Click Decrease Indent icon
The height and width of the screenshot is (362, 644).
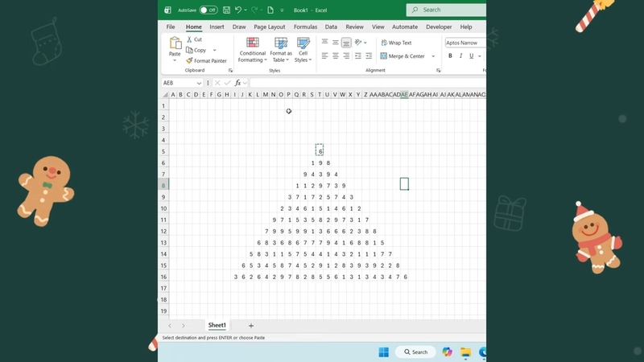click(x=358, y=56)
